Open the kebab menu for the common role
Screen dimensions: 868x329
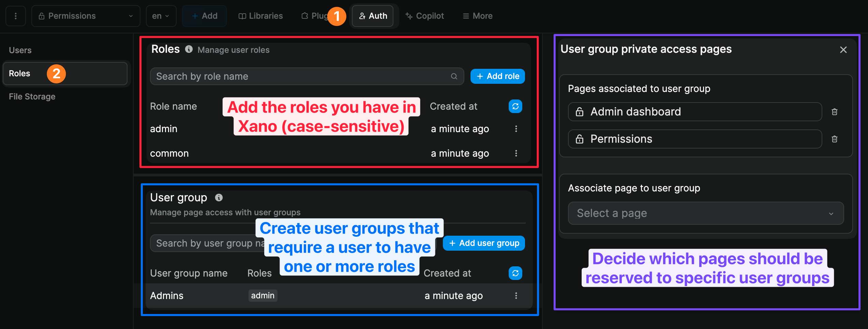516,153
